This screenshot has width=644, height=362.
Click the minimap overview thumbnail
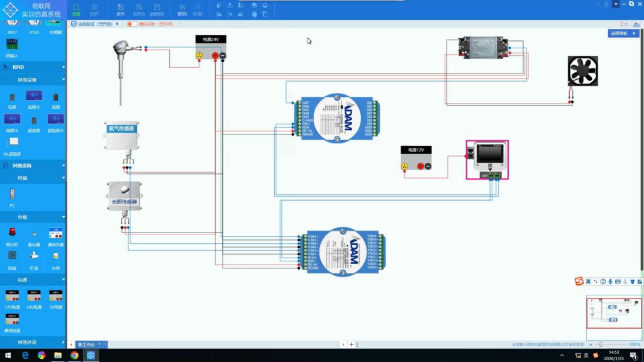[x=613, y=312]
